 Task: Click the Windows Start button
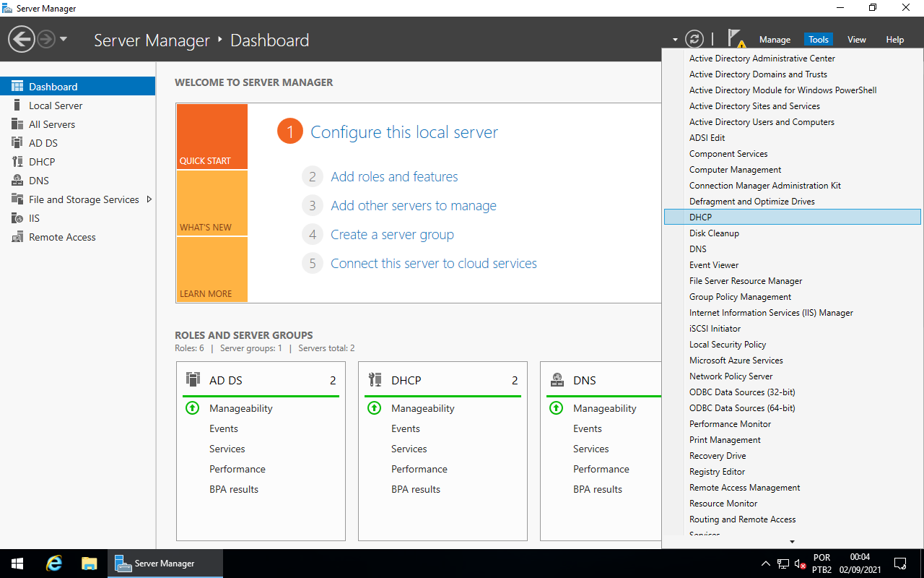click(x=17, y=564)
